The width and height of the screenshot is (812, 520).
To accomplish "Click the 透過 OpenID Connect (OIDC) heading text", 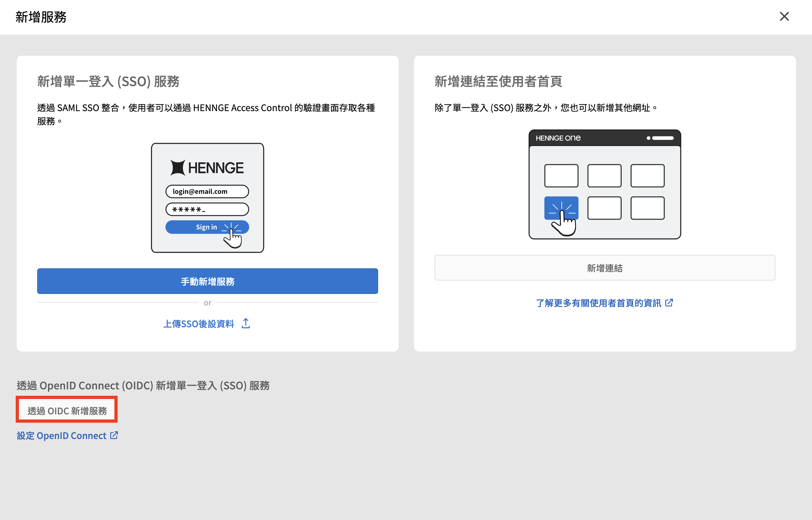I will pyautogui.click(x=143, y=385).
